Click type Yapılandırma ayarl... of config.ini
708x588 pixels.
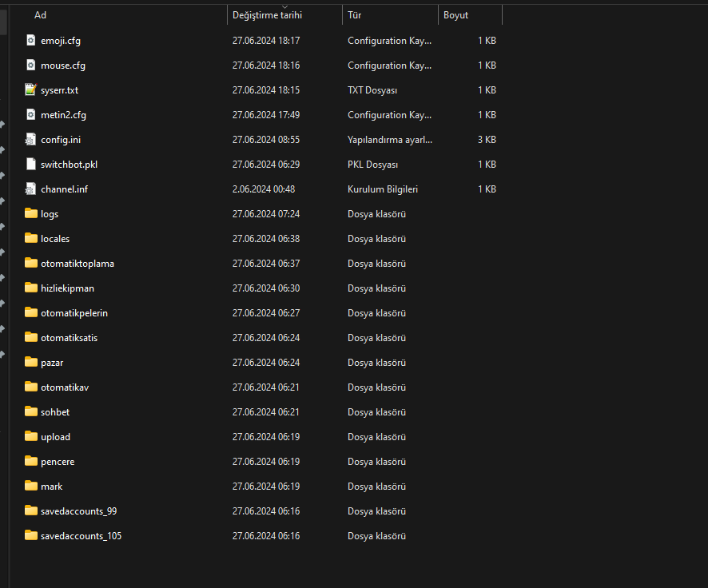pos(390,140)
